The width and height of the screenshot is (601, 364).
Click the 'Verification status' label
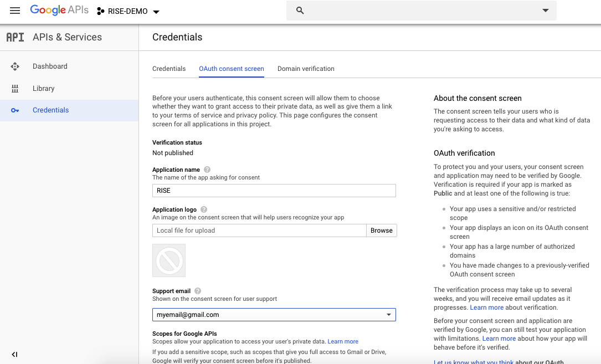(177, 142)
